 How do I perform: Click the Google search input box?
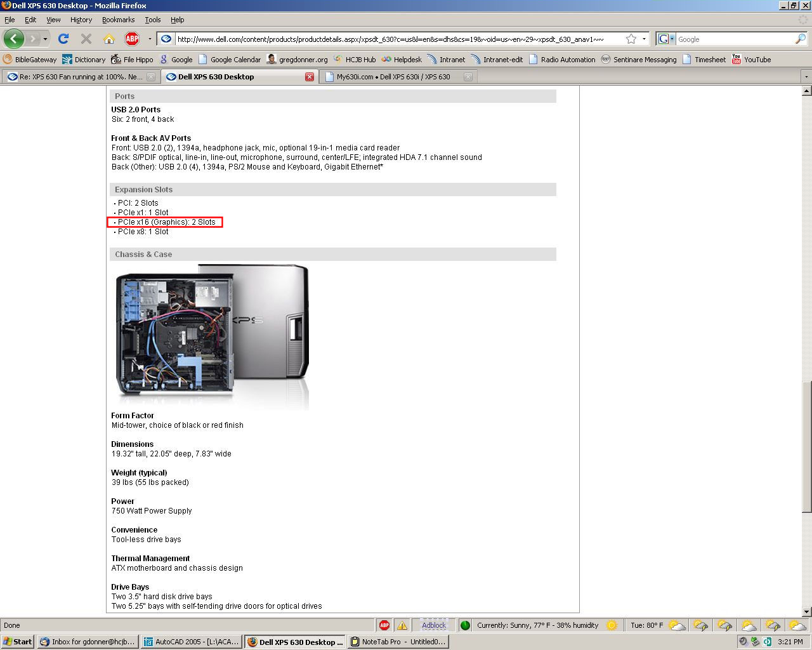(735, 39)
